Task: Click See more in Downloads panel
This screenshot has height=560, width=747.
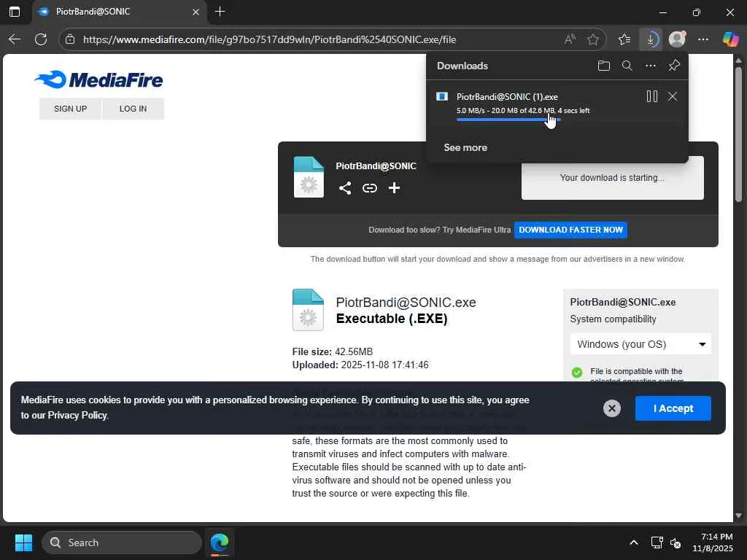Action: click(x=465, y=147)
